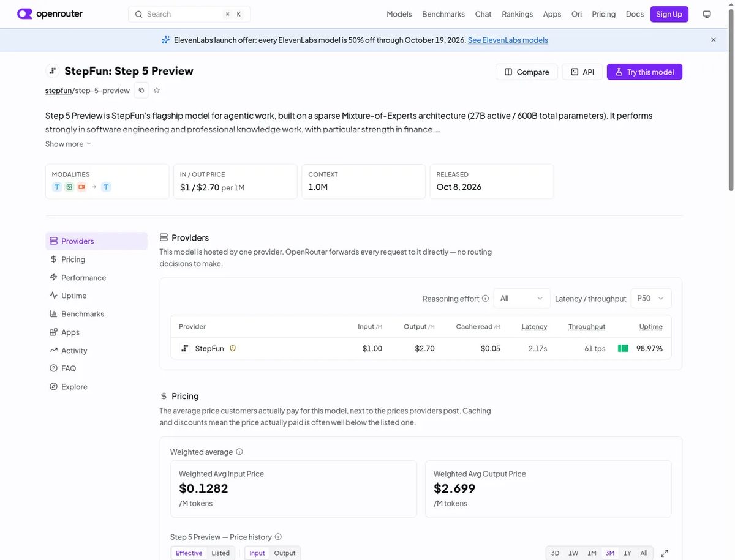This screenshot has width=735, height=560.
Task: Click the ElevenLabs sparkle icon in banner
Action: tap(165, 40)
